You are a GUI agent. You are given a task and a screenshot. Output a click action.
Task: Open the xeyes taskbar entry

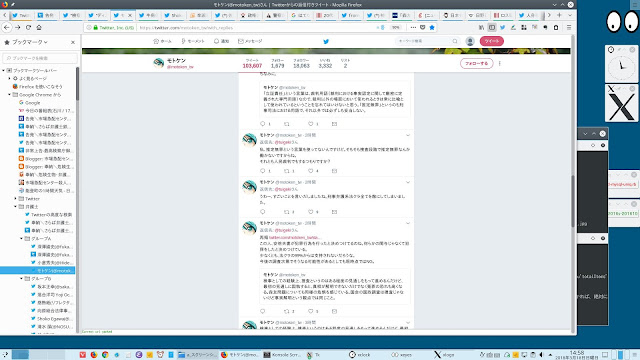402,355
